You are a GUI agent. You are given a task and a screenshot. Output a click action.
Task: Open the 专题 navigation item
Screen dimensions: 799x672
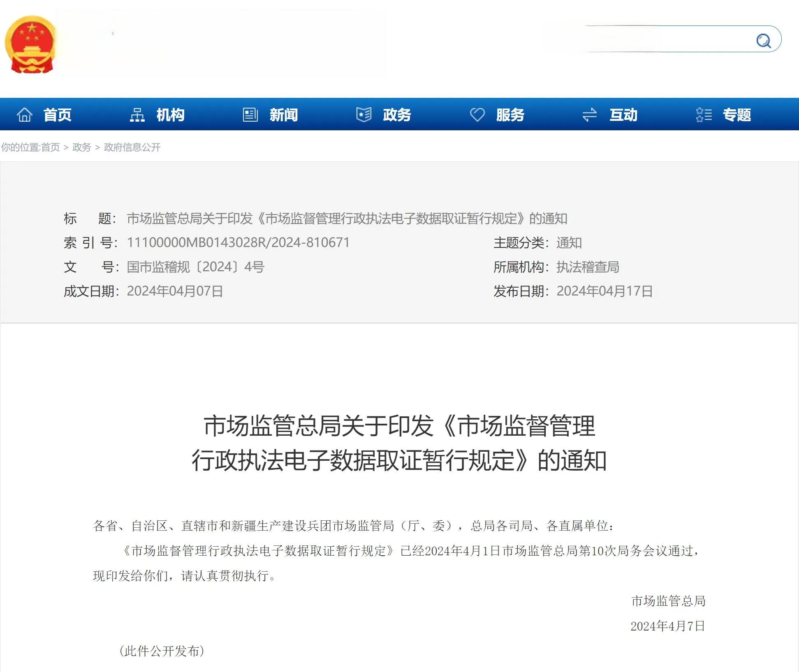click(737, 115)
